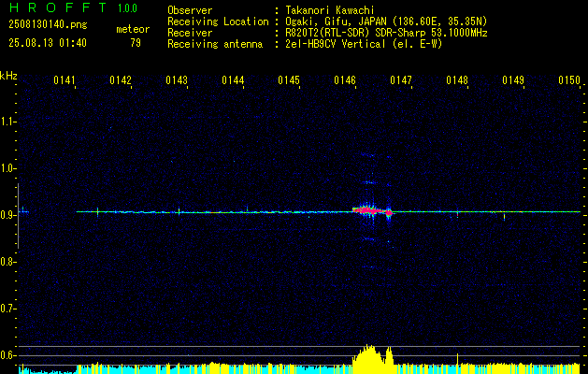
Task: Click antenna text 2el-HB9CV Vertical
Action: (364, 44)
